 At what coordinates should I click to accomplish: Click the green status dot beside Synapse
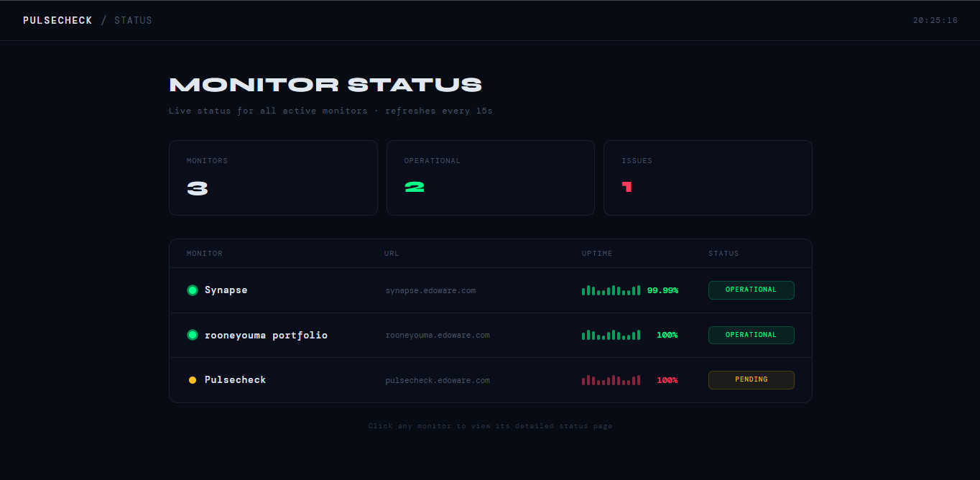[x=193, y=290]
